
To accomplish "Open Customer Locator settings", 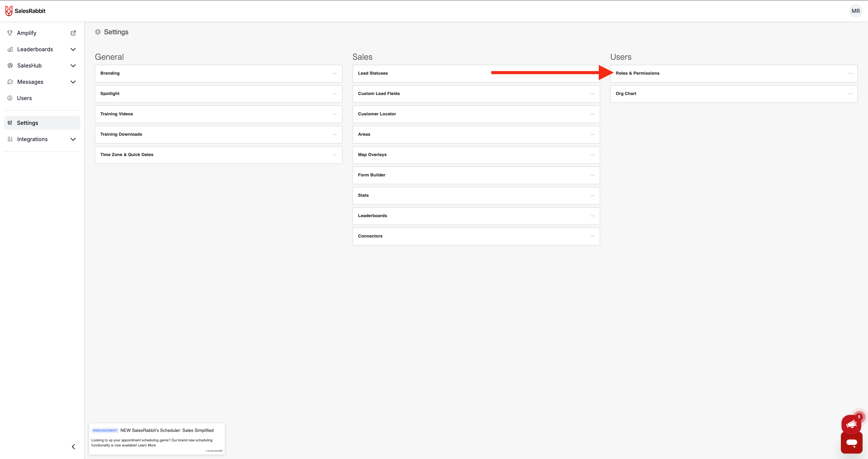I will [x=476, y=114].
